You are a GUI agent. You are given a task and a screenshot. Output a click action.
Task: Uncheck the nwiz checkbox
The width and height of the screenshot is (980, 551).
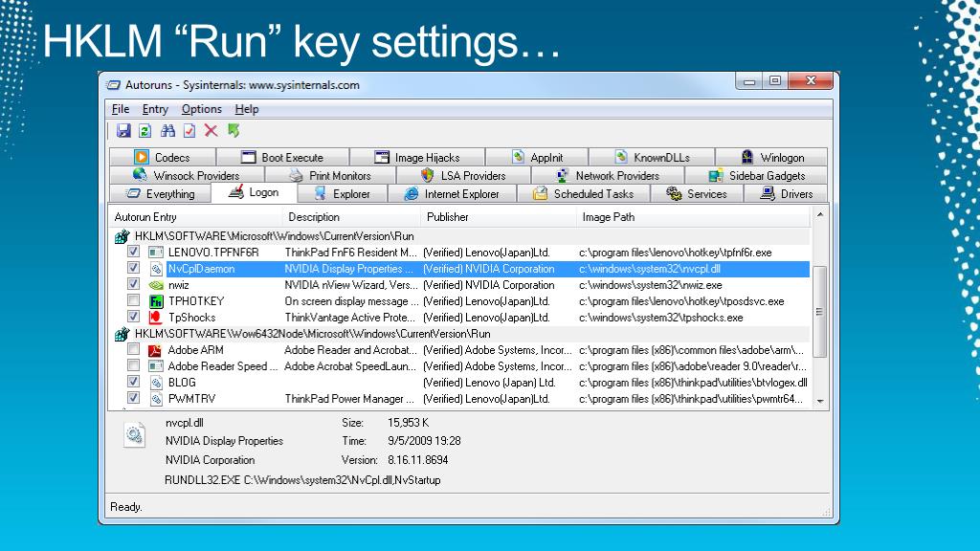coord(133,283)
